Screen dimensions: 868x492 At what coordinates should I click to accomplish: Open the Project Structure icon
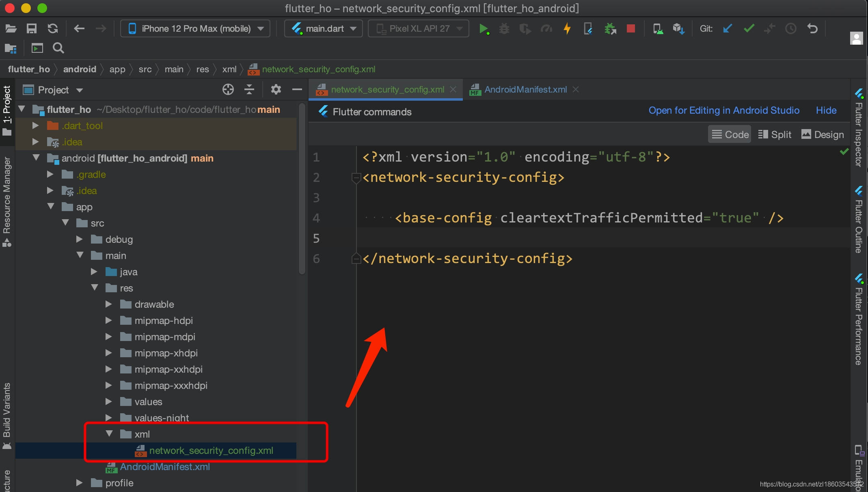coord(11,49)
